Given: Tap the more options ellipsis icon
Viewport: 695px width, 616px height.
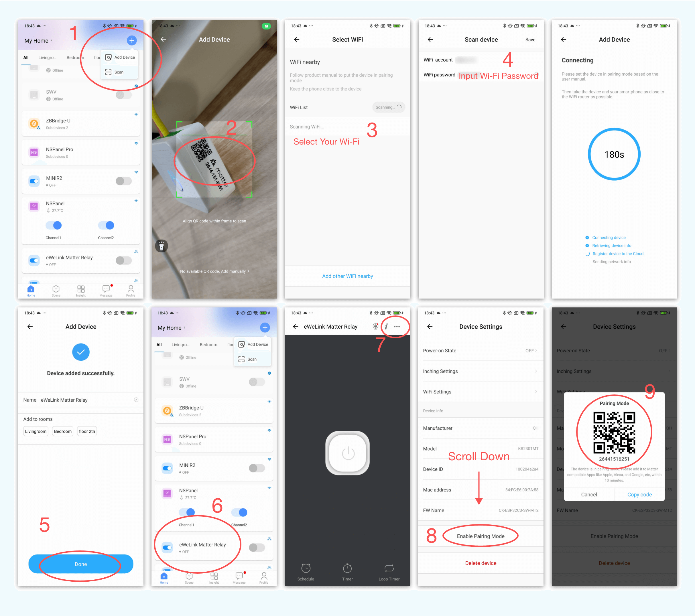Looking at the screenshot, I should tap(399, 326).
